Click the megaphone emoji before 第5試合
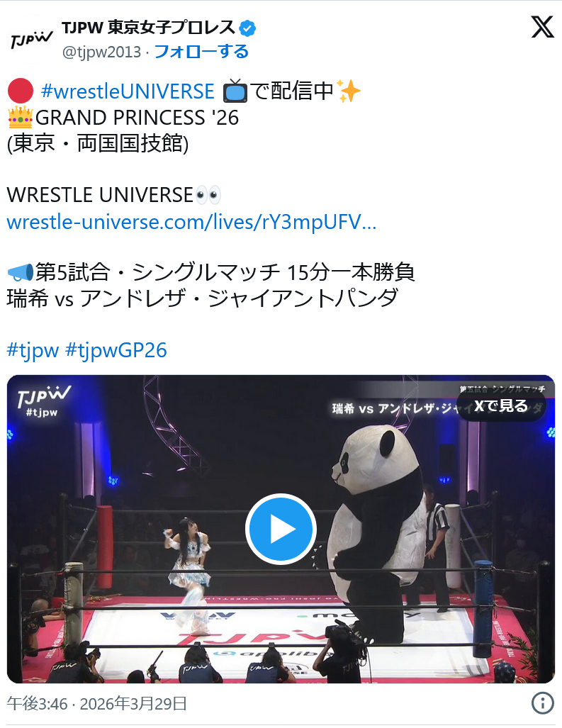Screen dimensions: 562x728 click(x=21, y=272)
